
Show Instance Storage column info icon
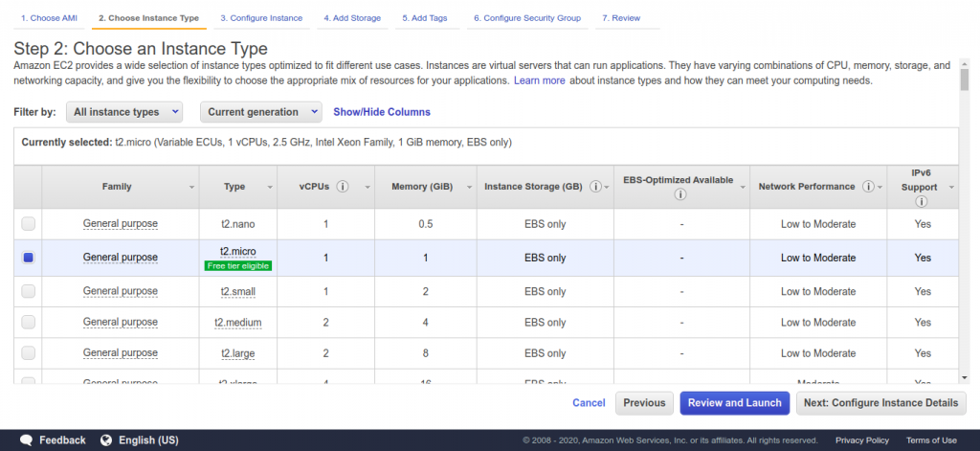click(x=595, y=187)
